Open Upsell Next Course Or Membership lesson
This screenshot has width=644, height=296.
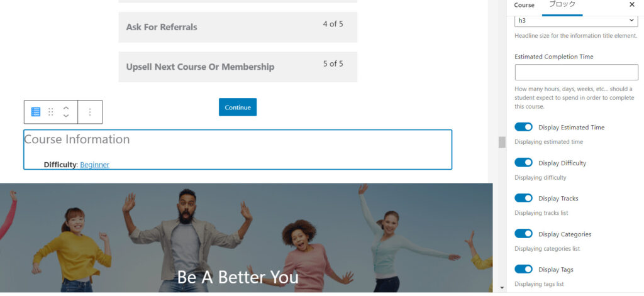point(238,67)
